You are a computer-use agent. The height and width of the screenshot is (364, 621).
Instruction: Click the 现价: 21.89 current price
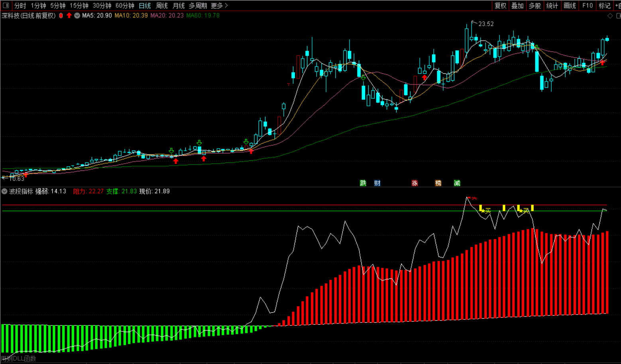coord(155,192)
